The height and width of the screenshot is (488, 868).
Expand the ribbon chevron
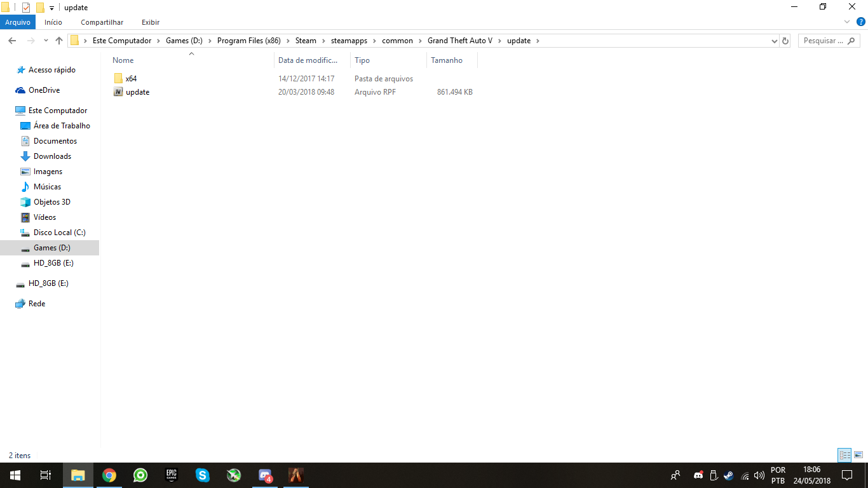click(847, 22)
